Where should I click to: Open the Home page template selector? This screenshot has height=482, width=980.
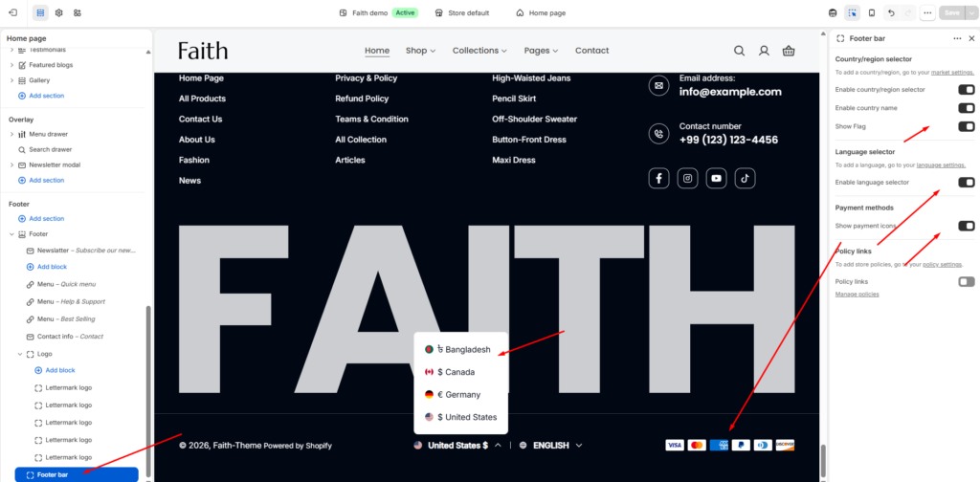click(x=541, y=12)
